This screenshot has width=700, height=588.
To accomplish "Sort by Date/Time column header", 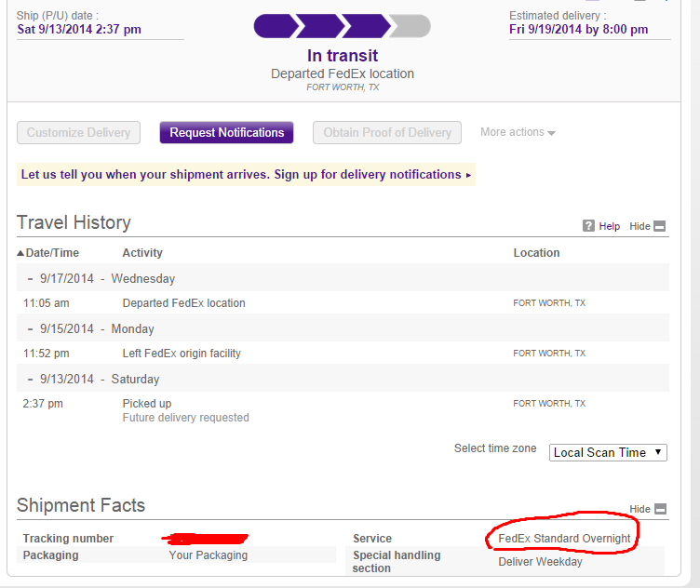I will point(48,253).
